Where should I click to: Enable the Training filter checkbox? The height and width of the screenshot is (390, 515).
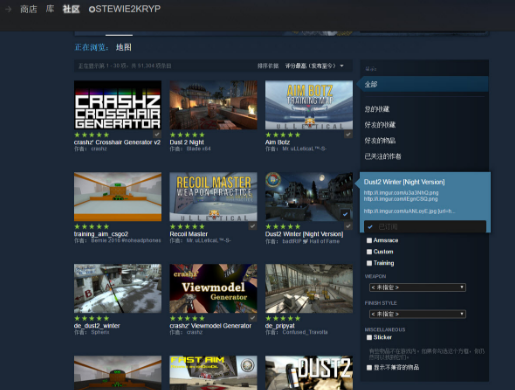coord(369,263)
